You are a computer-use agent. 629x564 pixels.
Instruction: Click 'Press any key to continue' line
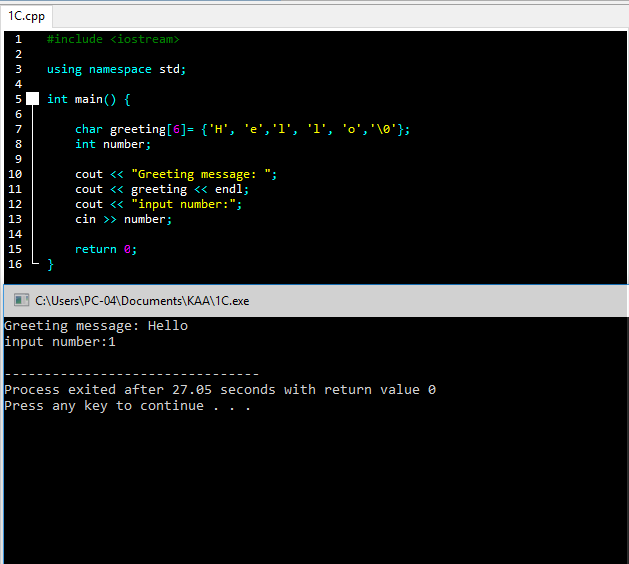pyautogui.click(x=128, y=406)
